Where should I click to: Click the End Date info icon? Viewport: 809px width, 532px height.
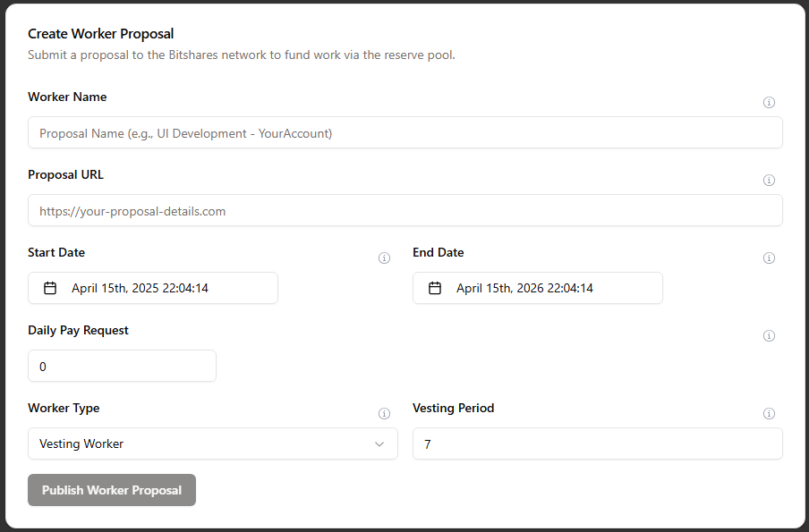(x=769, y=258)
